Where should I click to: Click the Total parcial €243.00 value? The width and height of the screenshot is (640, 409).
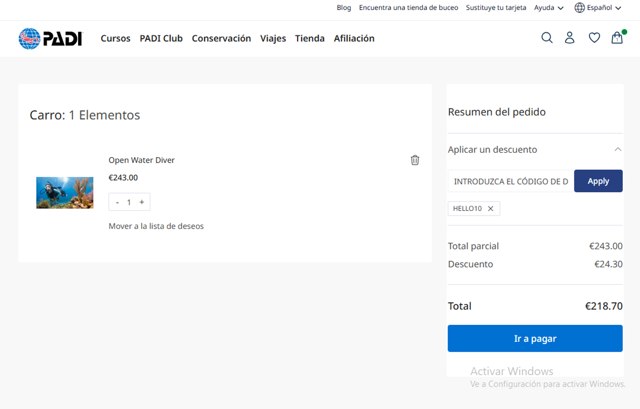tap(606, 246)
